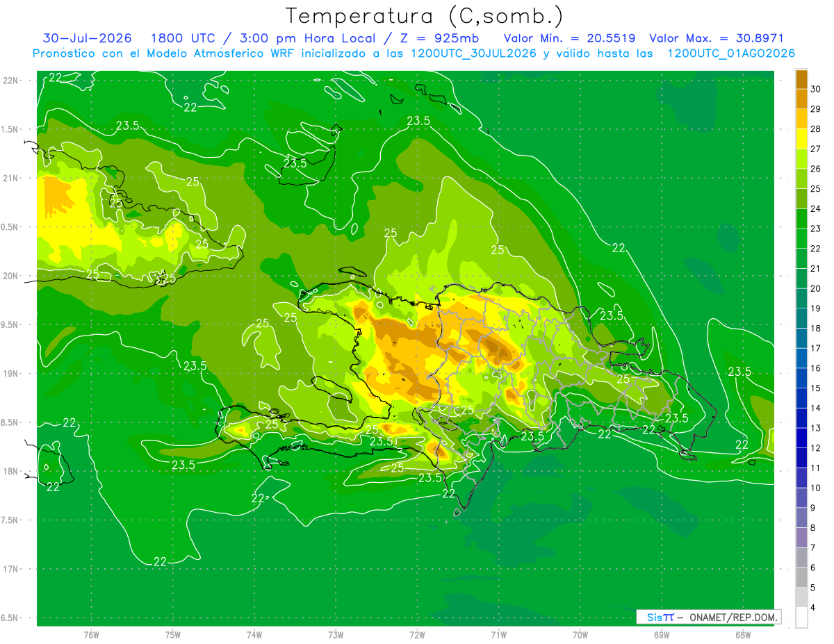Click the "68W" longitude axis label
Viewport: 834px width, 644px height.
(742, 635)
